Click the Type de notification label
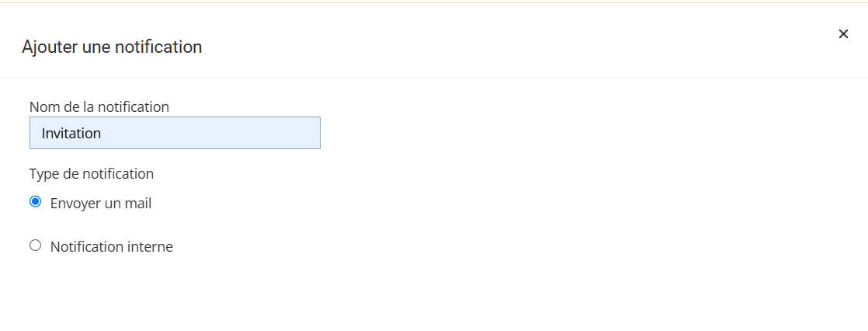This screenshot has height=331, width=868. 92,173
